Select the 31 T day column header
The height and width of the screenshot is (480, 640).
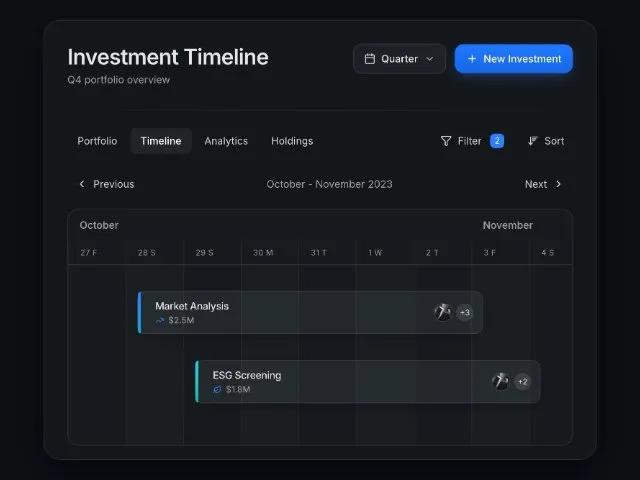pyautogui.click(x=318, y=253)
